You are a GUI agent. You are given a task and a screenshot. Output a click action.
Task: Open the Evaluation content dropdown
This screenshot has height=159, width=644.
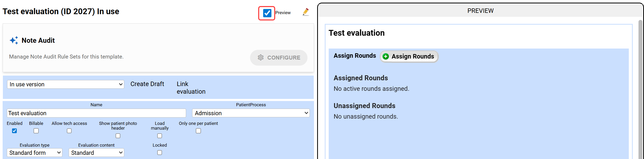[x=96, y=153]
